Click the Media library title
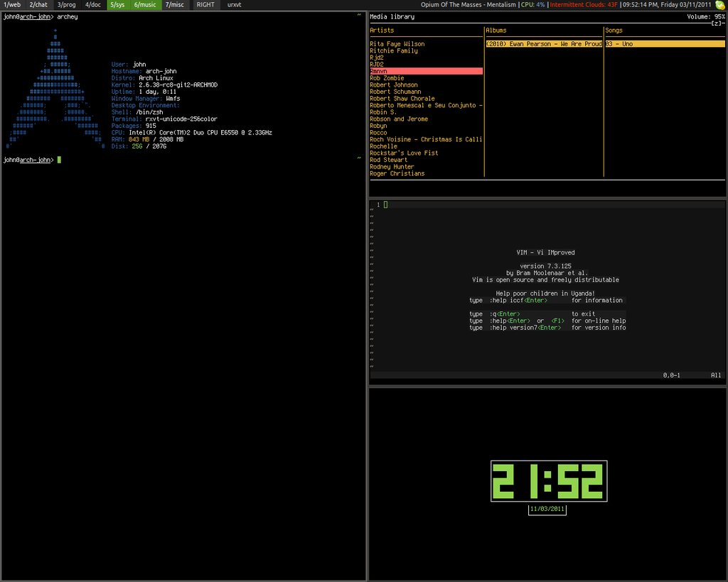The image size is (728, 582). point(392,17)
